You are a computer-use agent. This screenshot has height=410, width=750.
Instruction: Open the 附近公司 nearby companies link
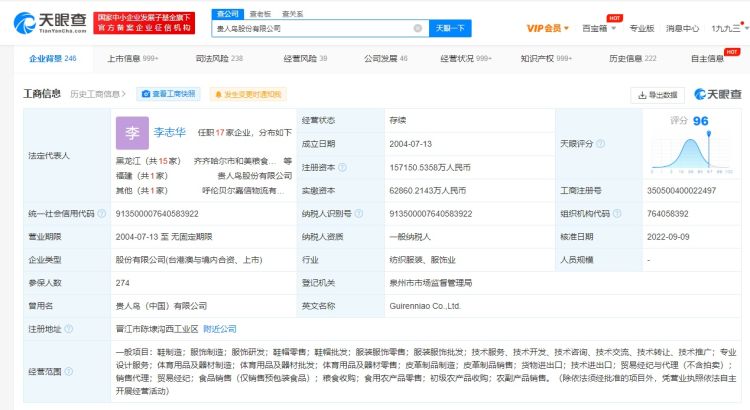(219, 328)
